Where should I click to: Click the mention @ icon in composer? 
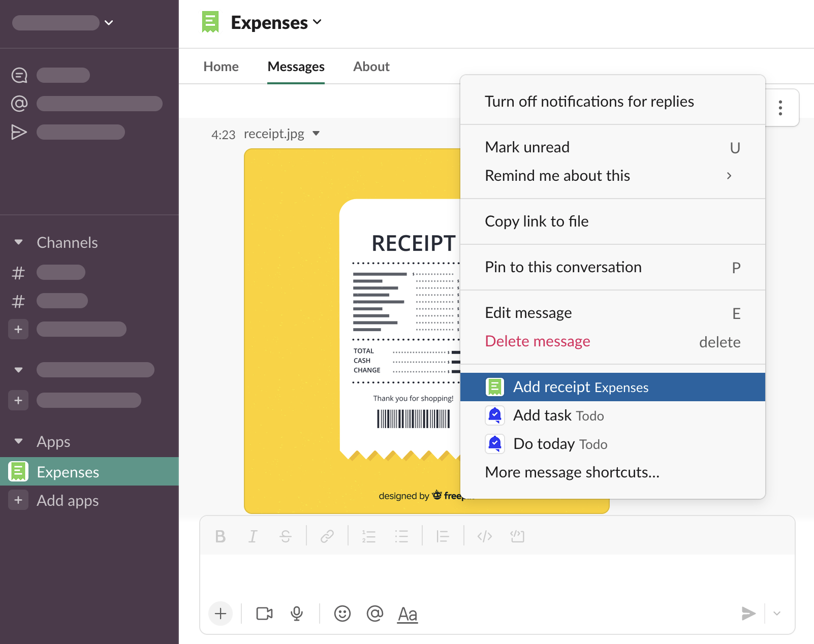(x=374, y=614)
